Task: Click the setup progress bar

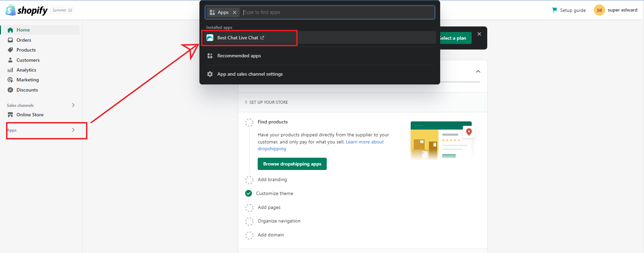Action: (460, 82)
